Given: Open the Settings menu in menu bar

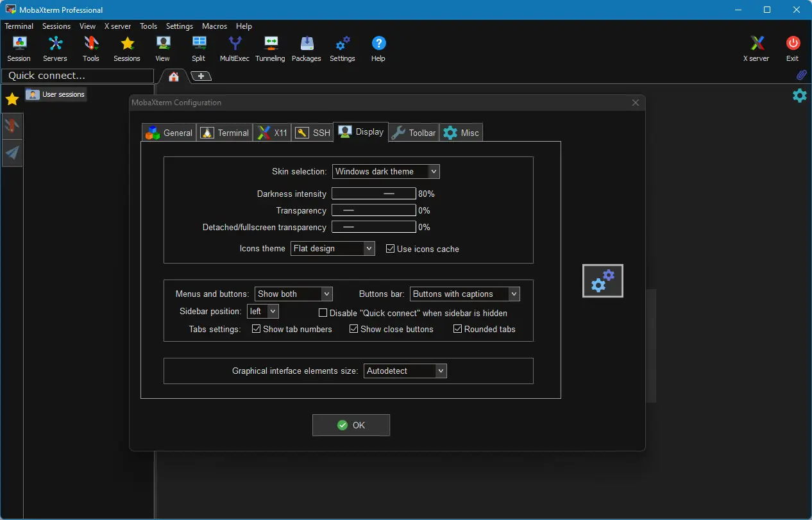Looking at the screenshot, I should point(180,26).
